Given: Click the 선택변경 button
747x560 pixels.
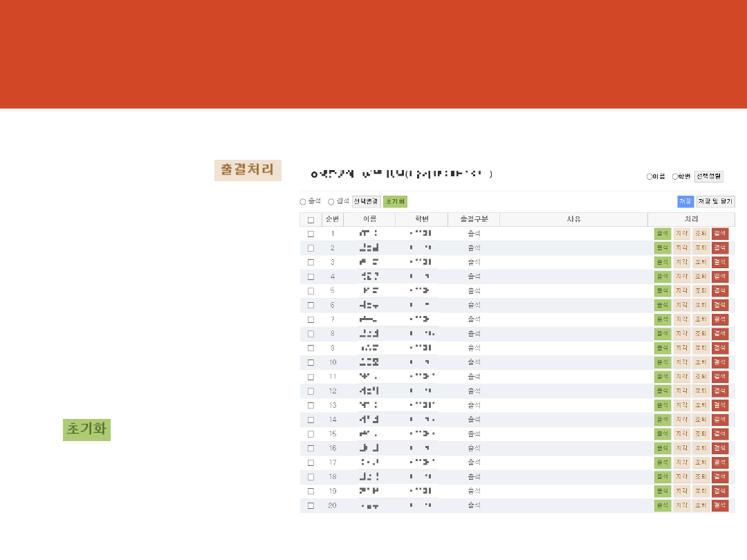Looking at the screenshot, I should [x=366, y=202].
